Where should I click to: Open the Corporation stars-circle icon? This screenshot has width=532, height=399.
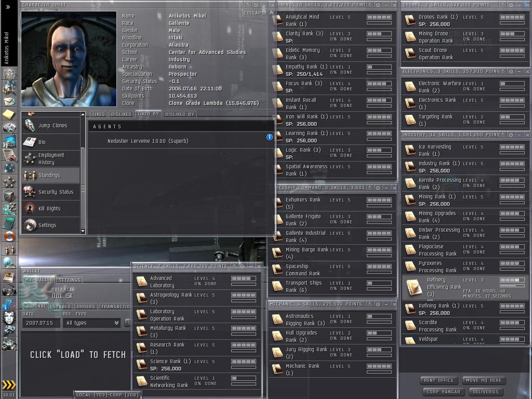pos(9,182)
